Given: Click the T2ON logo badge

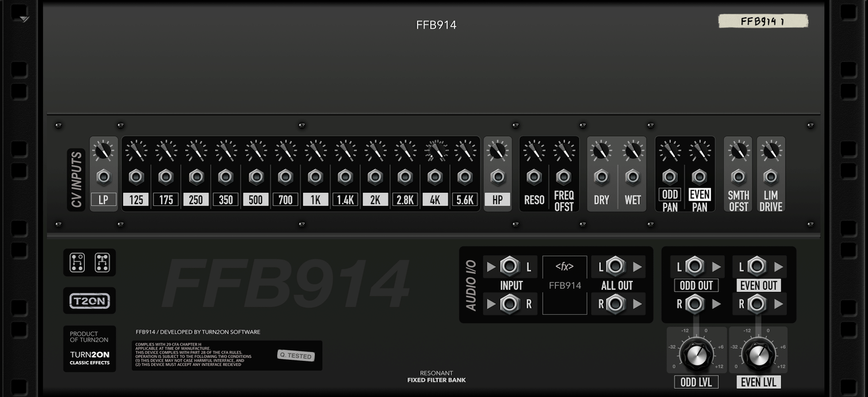Looking at the screenshot, I should point(90,301).
